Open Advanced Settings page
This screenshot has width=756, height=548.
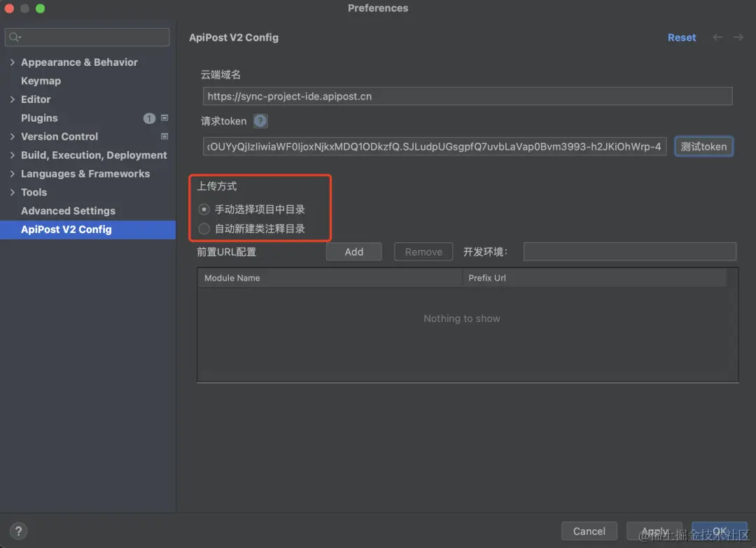tap(68, 211)
